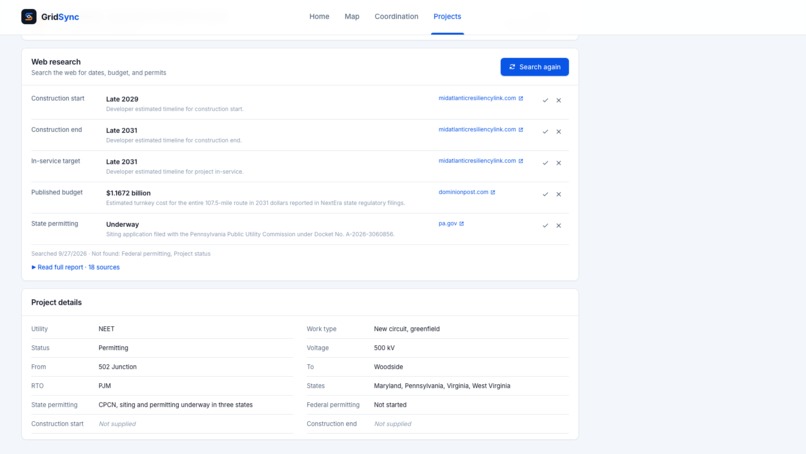Screen dimensions: 806x454
Task: Click the PJM RTO value
Action: click(x=104, y=386)
